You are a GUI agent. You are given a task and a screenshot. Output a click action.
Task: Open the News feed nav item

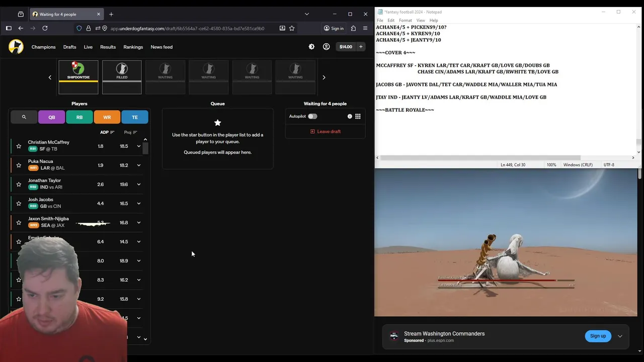(162, 47)
